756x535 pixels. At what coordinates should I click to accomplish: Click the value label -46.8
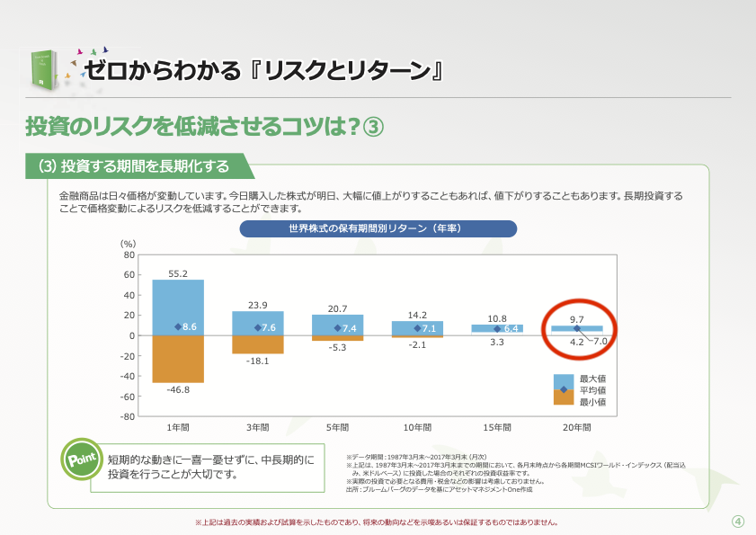[x=178, y=390]
